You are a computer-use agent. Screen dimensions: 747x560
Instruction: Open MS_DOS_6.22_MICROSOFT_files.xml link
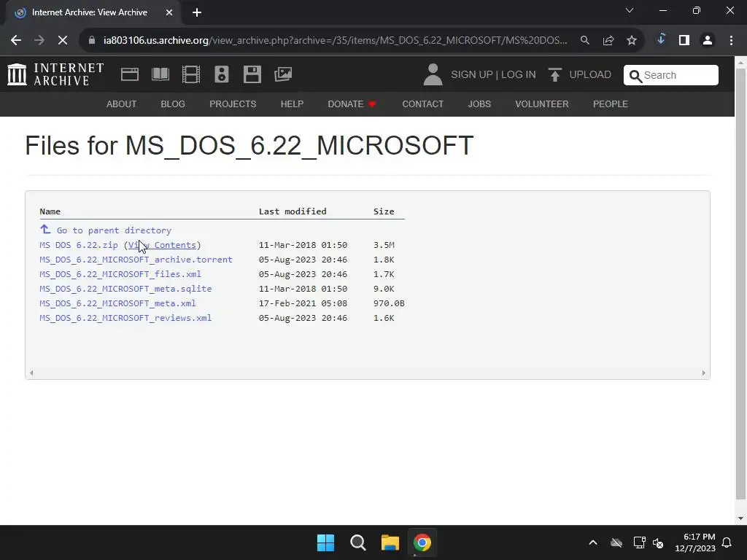click(120, 274)
